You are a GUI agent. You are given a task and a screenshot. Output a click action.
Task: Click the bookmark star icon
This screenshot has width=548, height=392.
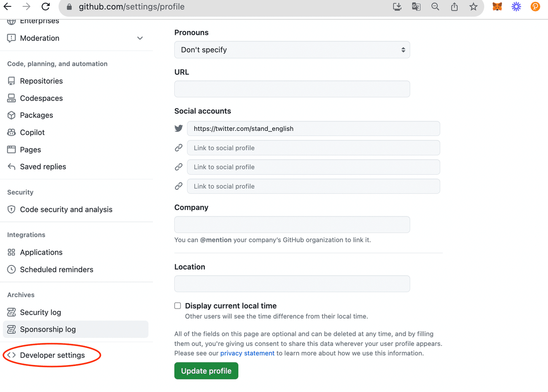(x=473, y=7)
